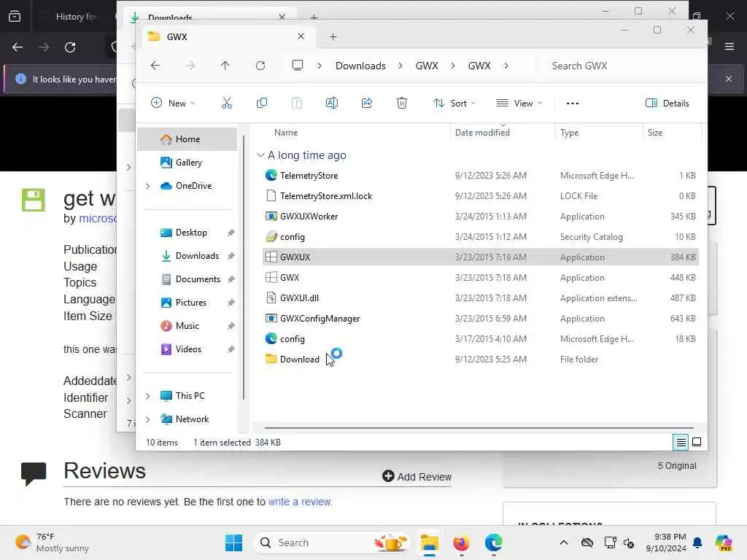This screenshot has width=747, height=560.
Task: Select the GWXConfigManager application
Action: pyautogui.click(x=480, y=319)
